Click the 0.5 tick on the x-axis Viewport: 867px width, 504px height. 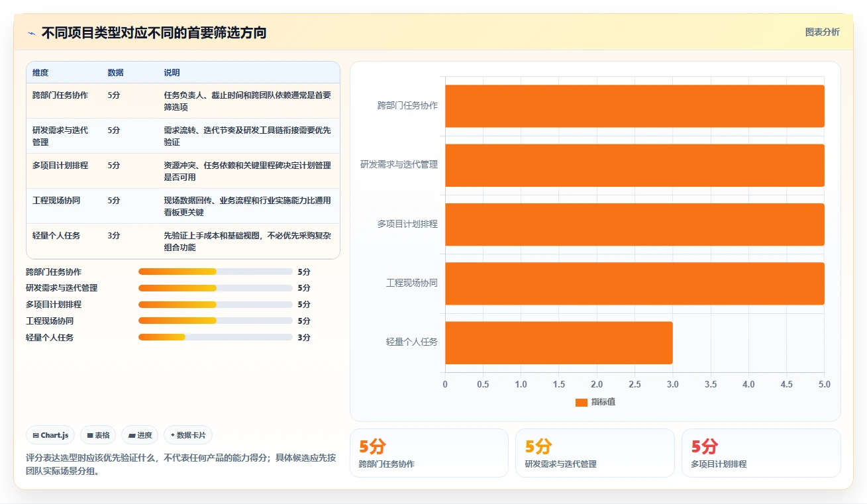pos(483,384)
